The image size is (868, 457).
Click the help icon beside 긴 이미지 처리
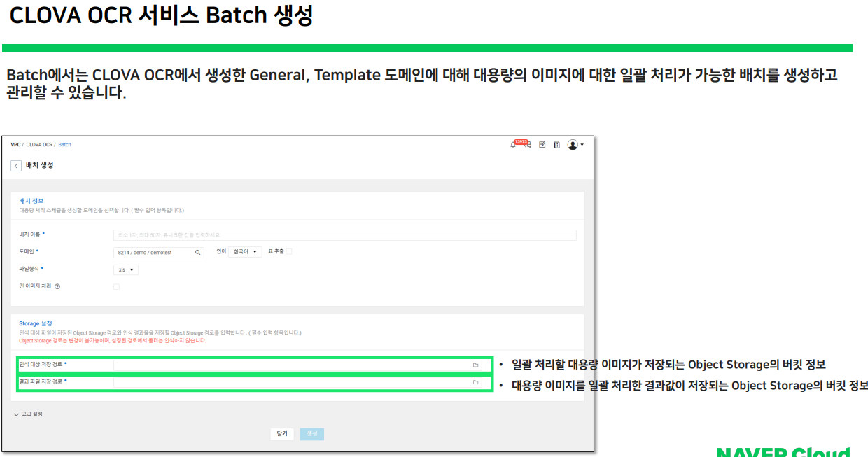(x=57, y=286)
